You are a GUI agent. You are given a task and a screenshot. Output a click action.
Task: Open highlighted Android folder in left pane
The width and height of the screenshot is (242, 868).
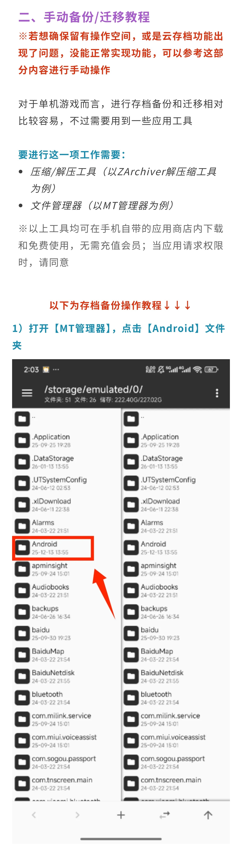click(53, 548)
